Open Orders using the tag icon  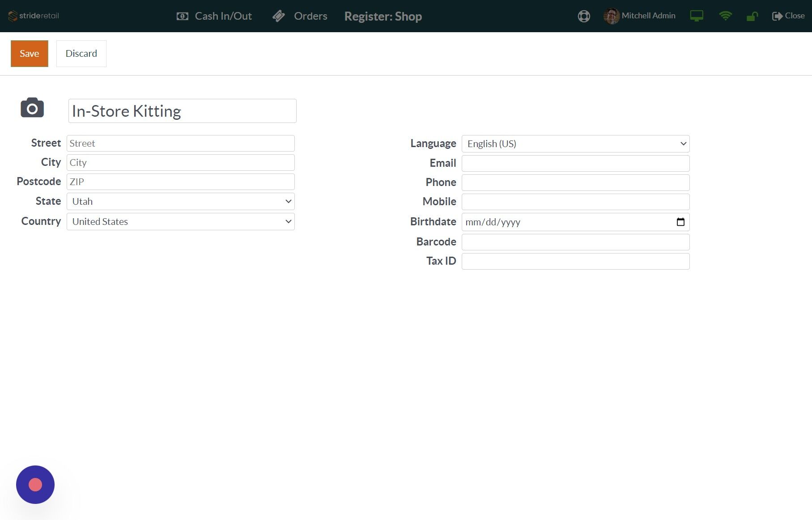point(279,16)
